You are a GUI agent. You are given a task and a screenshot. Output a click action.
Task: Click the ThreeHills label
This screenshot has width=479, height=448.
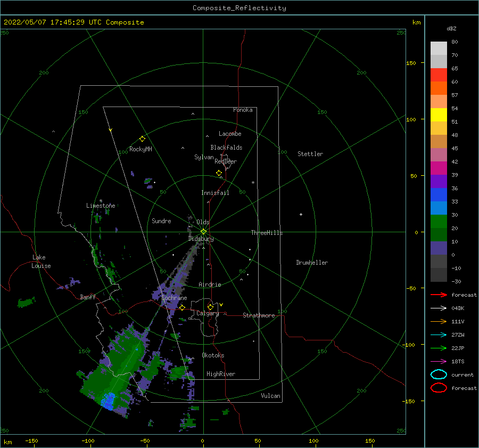click(267, 233)
